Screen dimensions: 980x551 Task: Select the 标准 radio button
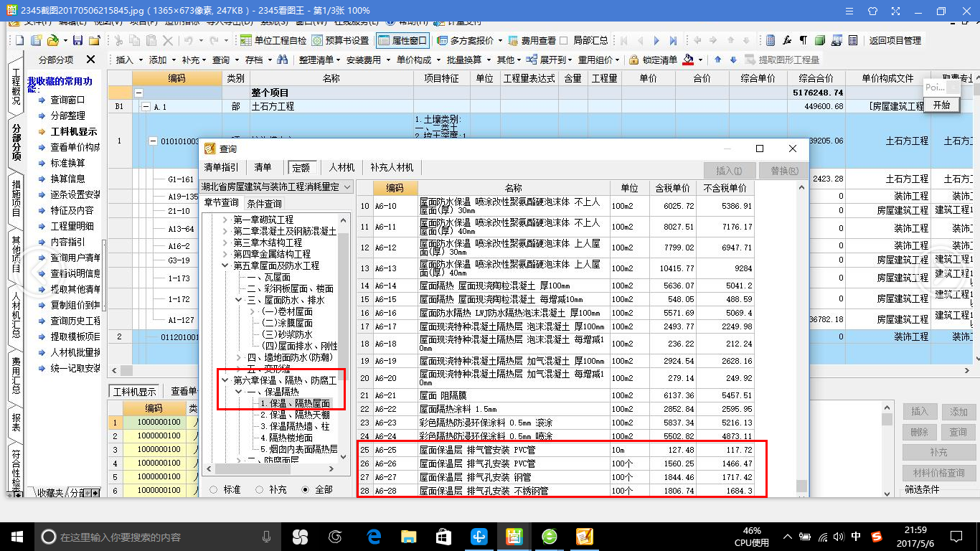pos(214,489)
